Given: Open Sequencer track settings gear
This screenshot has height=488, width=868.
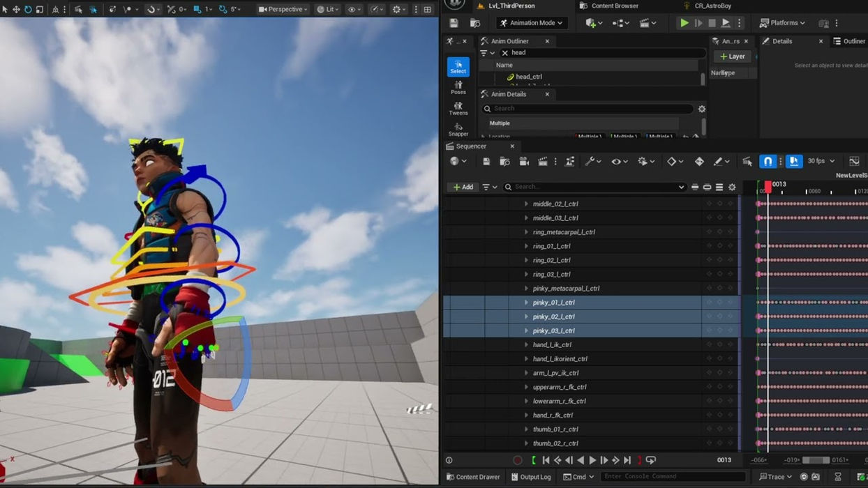Looking at the screenshot, I should 732,188.
